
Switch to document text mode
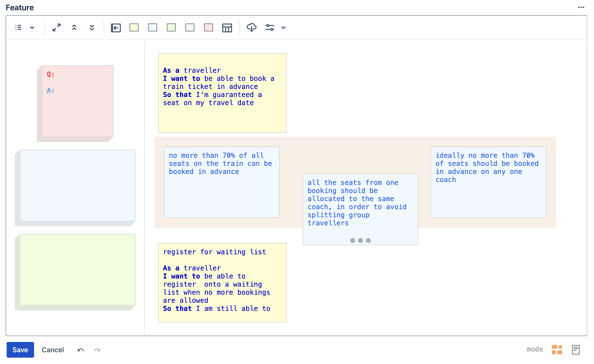click(576, 350)
